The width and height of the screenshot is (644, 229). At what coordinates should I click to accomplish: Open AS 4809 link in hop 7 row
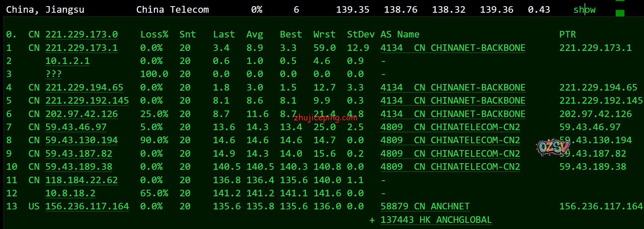391,127
